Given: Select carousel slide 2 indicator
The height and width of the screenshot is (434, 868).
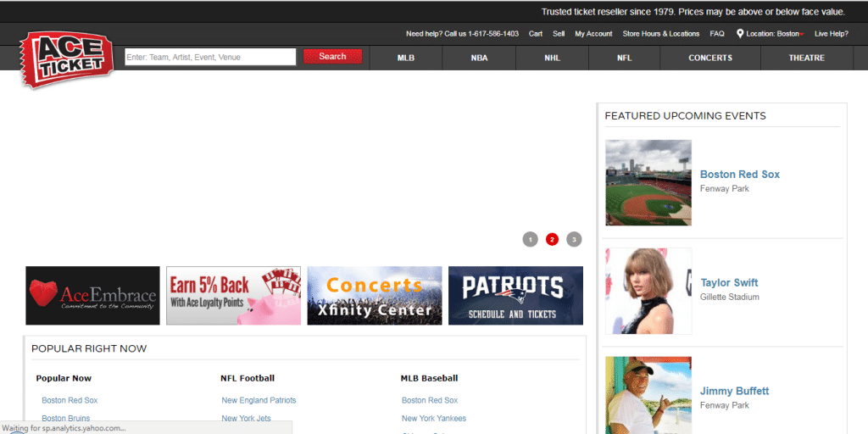Looking at the screenshot, I should coord(552,240).
